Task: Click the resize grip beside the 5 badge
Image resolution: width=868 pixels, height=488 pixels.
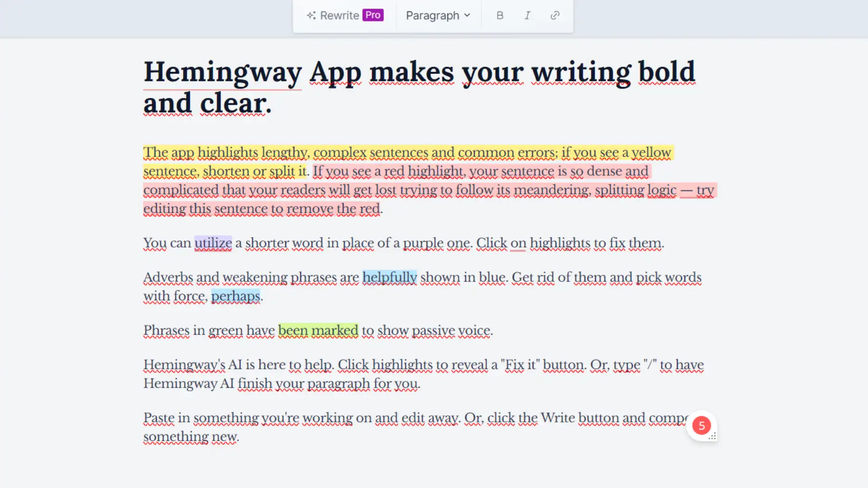Action: 712,436
